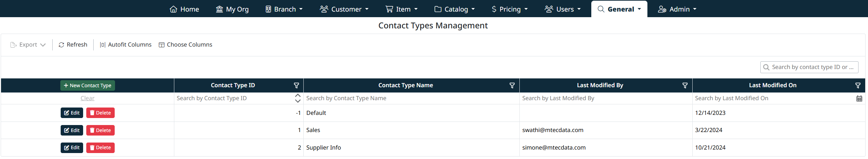Open the Branch dropdown menu
Screen dimensions: 868x159
(284, 9)
